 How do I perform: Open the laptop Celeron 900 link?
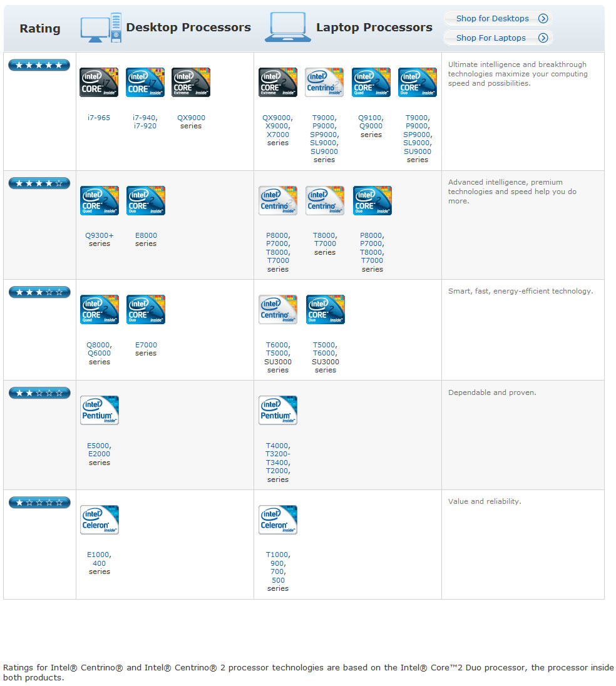pyautogui.click(x=278, y=563)
